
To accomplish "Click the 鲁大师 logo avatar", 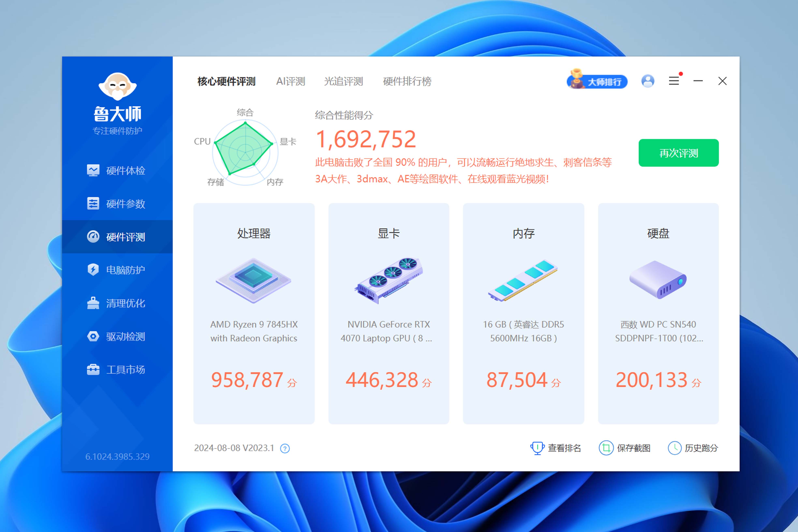I will coord(117,86).
